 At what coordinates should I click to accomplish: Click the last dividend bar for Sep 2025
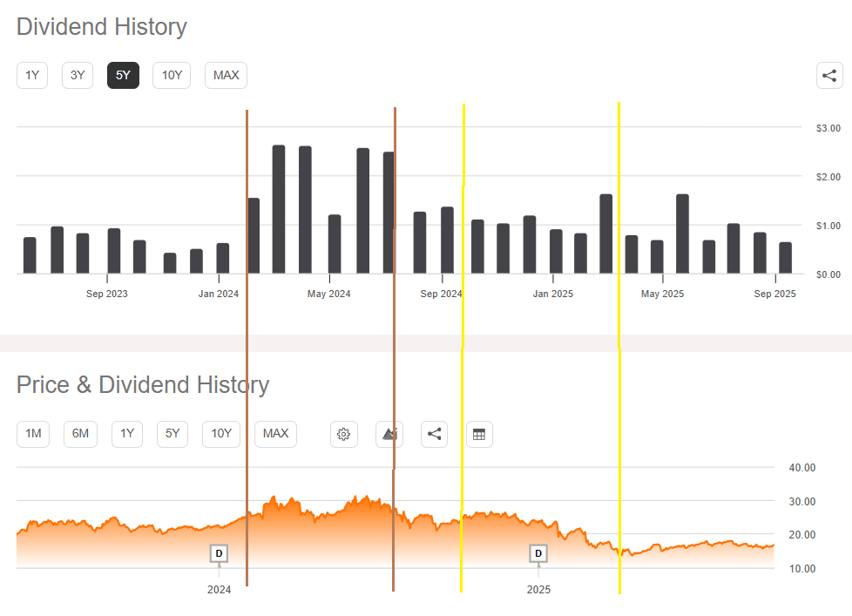point(785,258)
